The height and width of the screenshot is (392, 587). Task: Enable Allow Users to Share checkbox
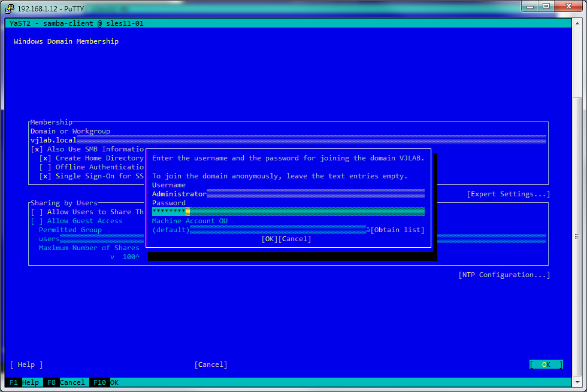point(37,212)
